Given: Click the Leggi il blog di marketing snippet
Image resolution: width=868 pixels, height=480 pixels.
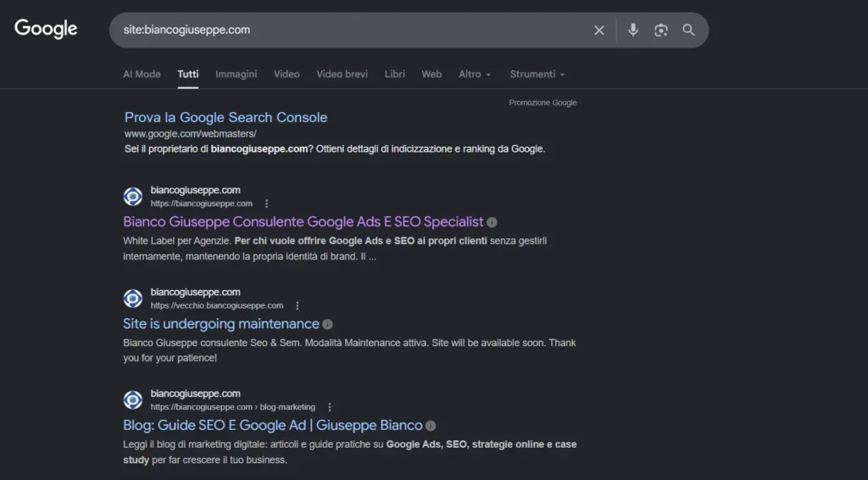Looking at the screenshot, I should pyautogui.click(x=349, y=452).
